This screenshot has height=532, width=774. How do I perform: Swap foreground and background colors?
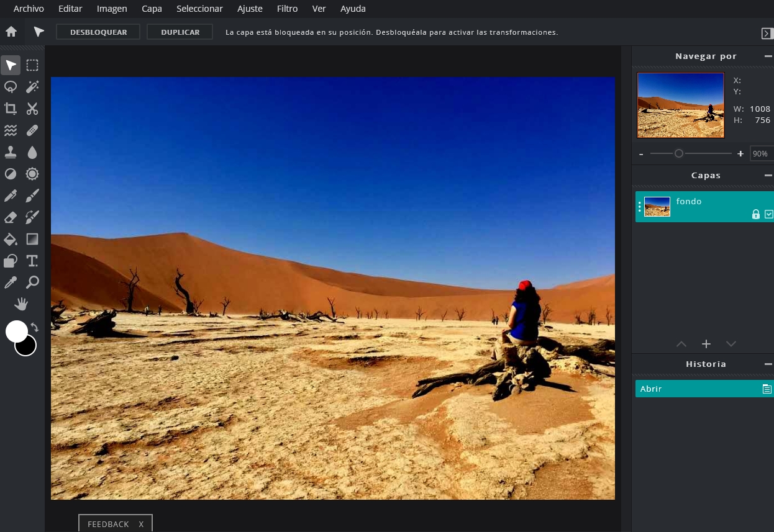35,327
